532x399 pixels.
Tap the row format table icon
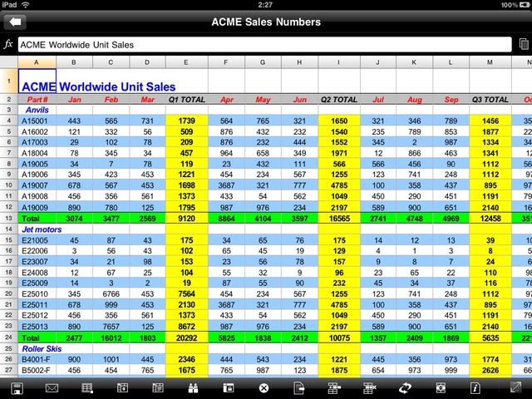click(158, 388)
